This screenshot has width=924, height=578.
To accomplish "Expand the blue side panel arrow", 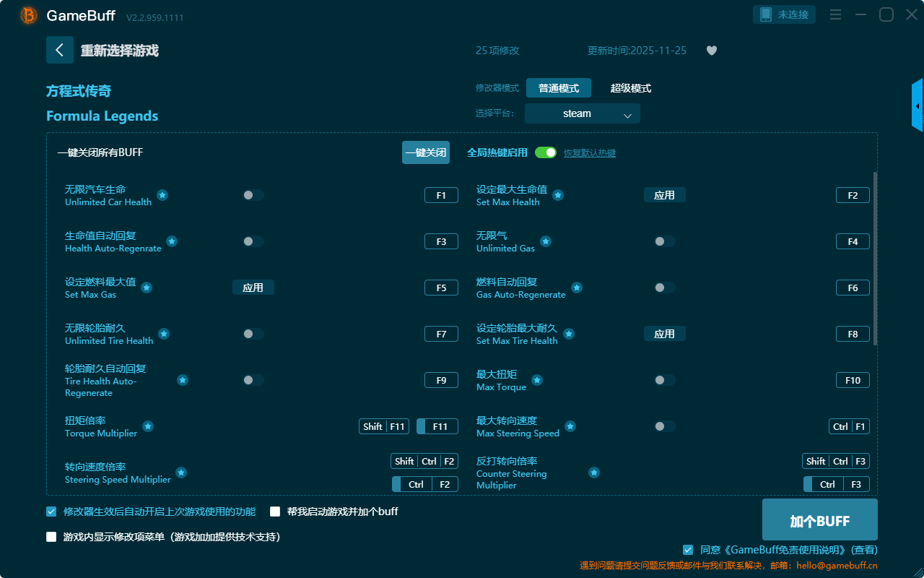I will tap(918, 106).
